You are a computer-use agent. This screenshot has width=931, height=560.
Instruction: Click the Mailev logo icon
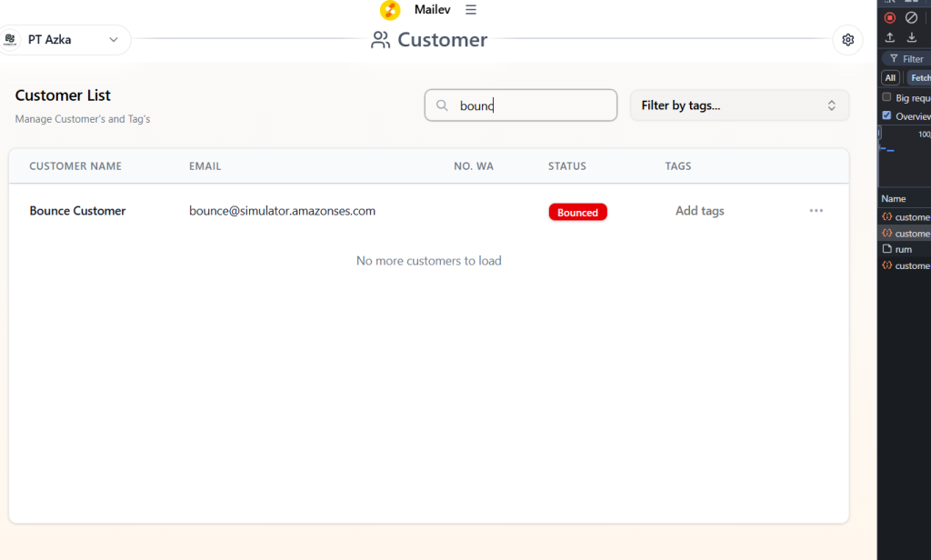390,10
